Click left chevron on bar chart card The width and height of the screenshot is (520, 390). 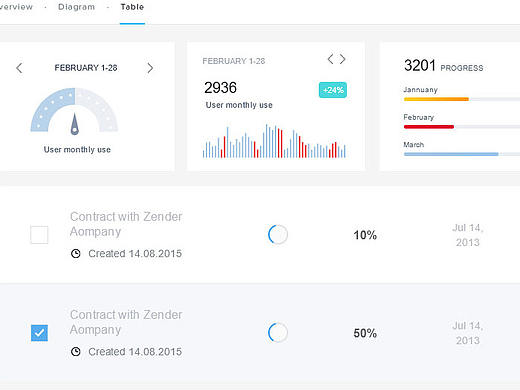[330, 59]
